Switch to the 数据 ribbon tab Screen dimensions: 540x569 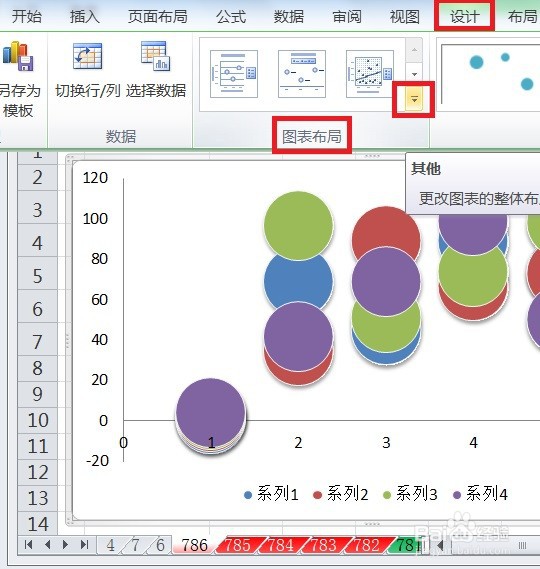click(289, 17)
